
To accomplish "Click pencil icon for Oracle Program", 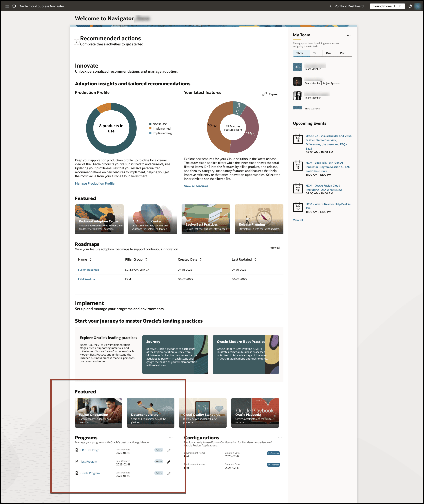I will [169, 473].
